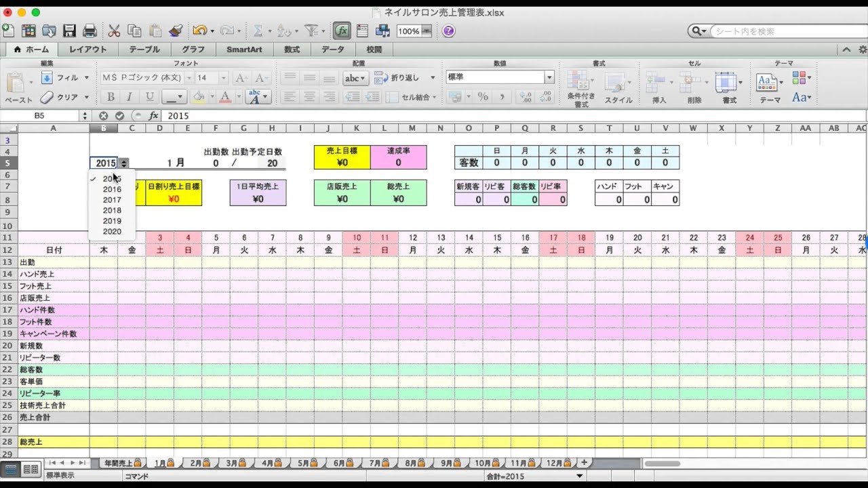This screenshot has width=868, height=488.
Task: Align cell contents to bottom
Action: click(328, 78)
